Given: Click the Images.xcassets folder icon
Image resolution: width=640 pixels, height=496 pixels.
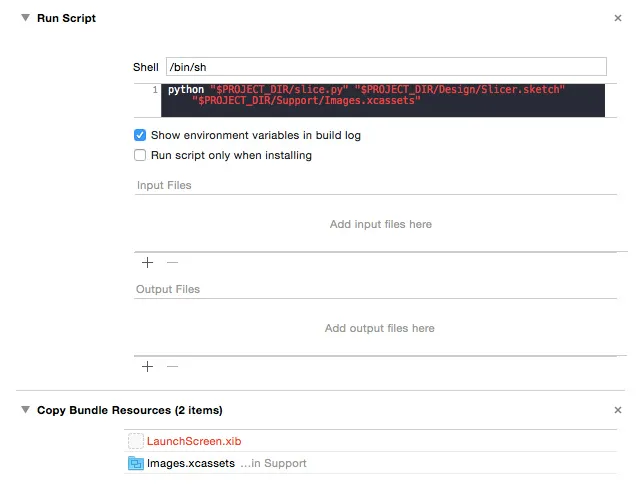Looking at the screenshot, I should (136, 463).
